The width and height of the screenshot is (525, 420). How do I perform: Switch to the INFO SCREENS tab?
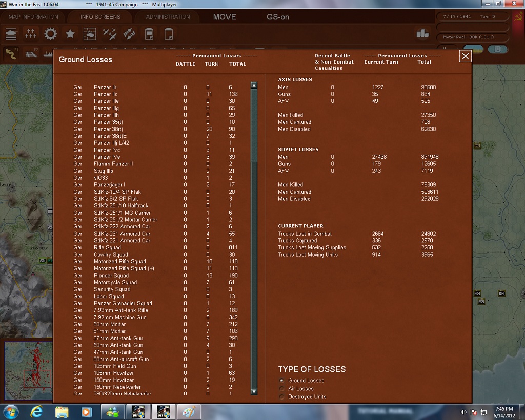coord(100,17)
